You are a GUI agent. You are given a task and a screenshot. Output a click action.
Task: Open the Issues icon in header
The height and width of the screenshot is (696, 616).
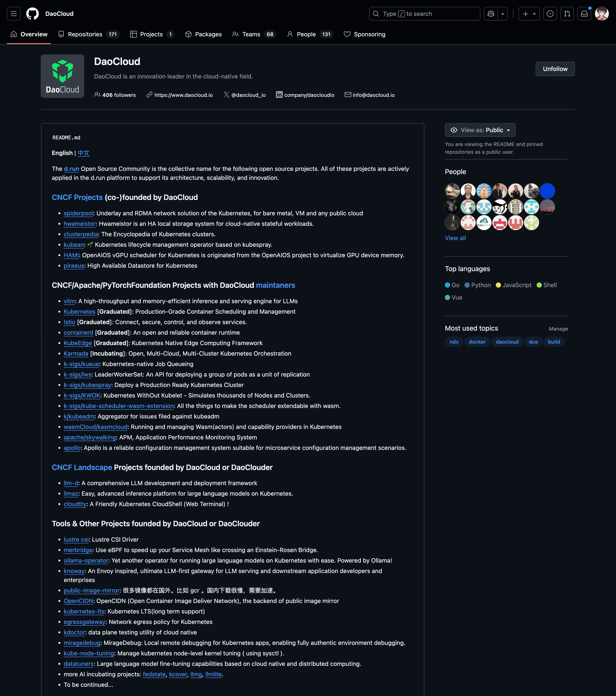550,14
